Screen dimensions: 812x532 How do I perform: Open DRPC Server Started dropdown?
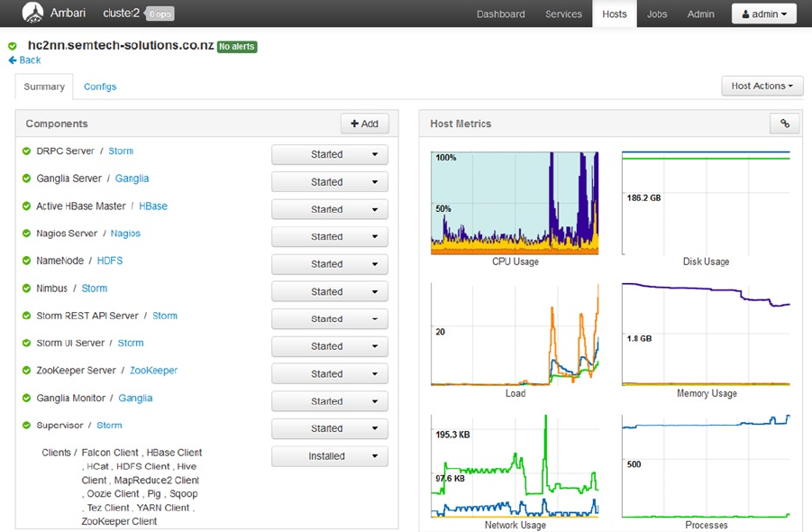point(330,154)
